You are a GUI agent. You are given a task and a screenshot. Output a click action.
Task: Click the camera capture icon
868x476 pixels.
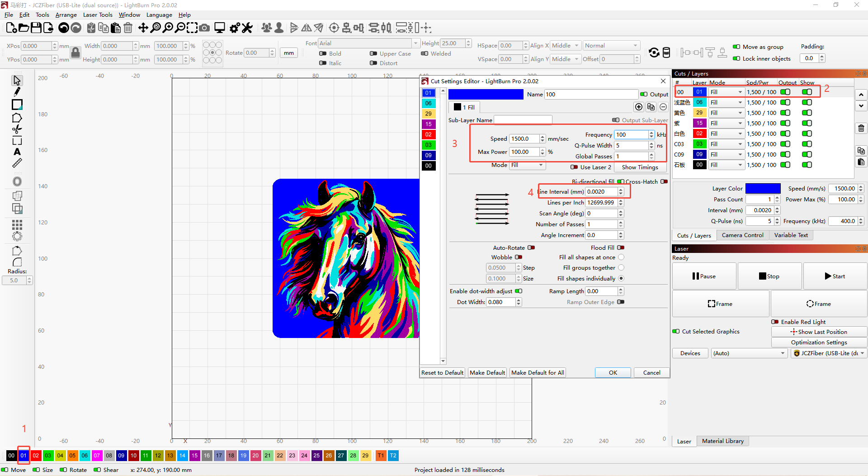204,28
